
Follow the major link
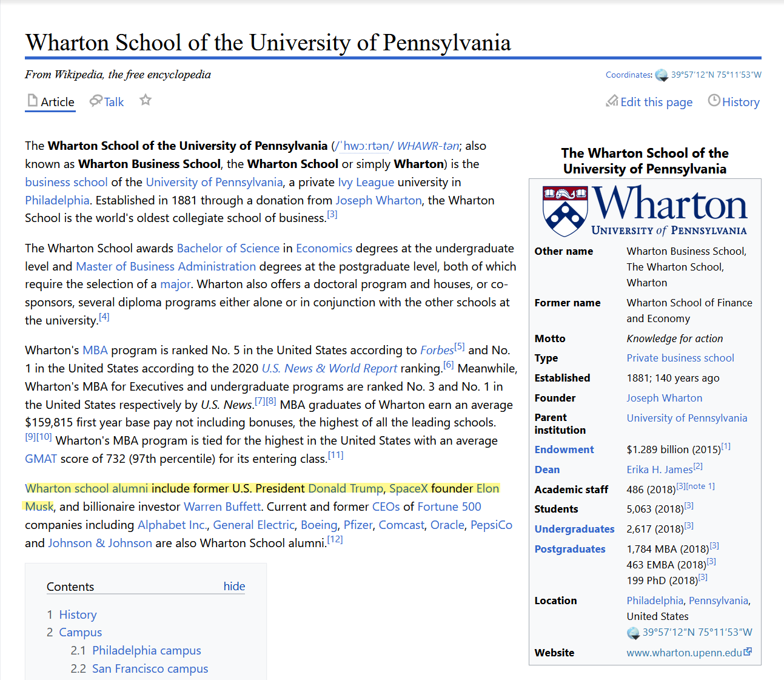pos(175,284)
